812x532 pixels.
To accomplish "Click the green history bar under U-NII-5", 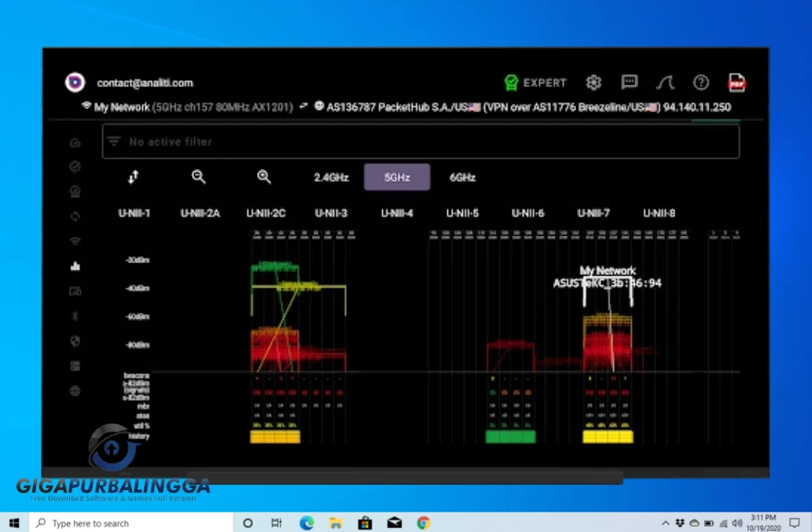I will coord(511,437).
